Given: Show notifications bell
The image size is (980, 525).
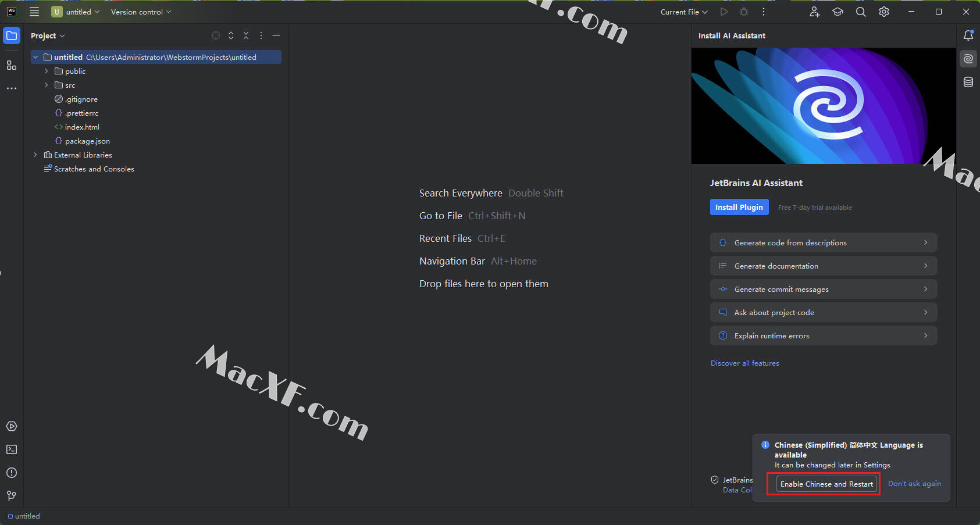Looking at the screenshot, I should pos(968,35).
